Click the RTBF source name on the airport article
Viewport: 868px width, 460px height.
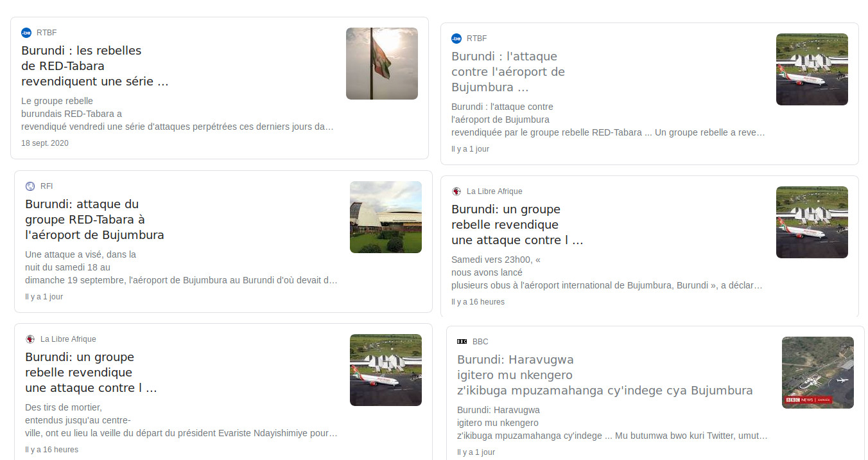coord(476,39)
